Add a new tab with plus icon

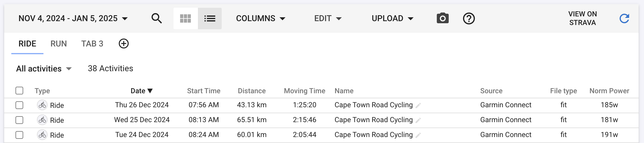tap(124, 43)
